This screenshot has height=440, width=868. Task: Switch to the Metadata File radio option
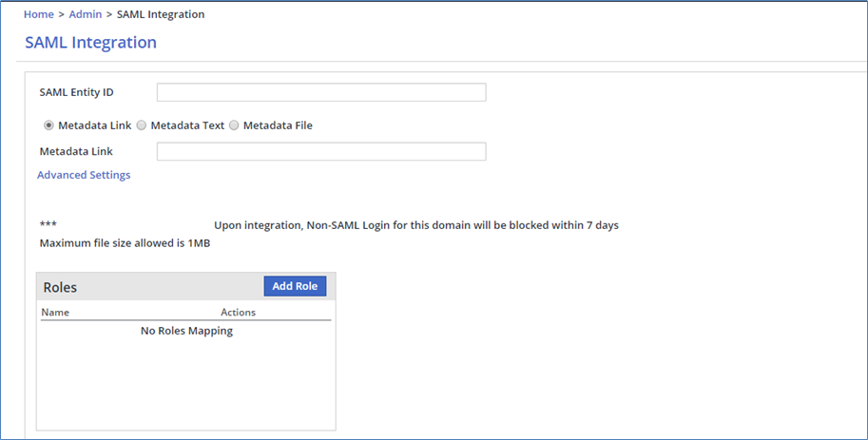pyautogui.click(x=234, y=125)
